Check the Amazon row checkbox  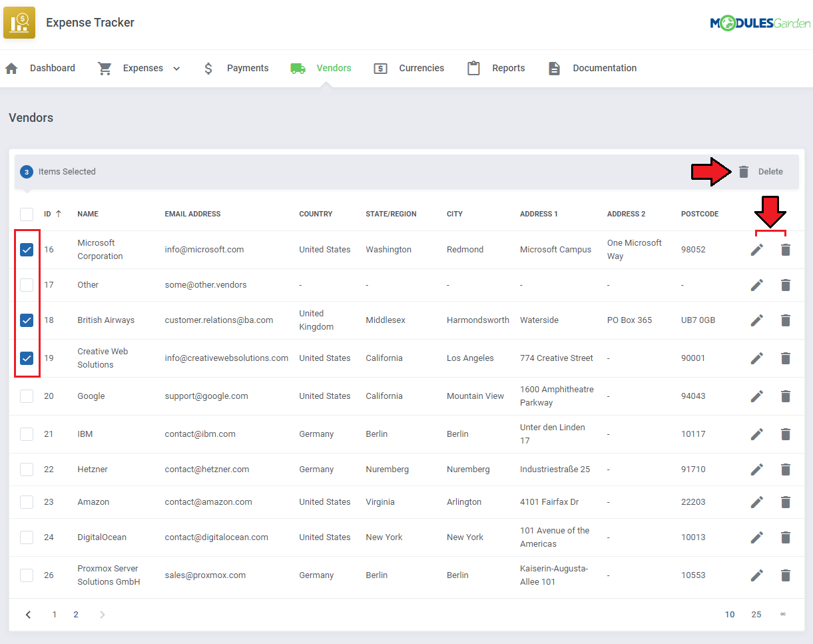(27, 502)
